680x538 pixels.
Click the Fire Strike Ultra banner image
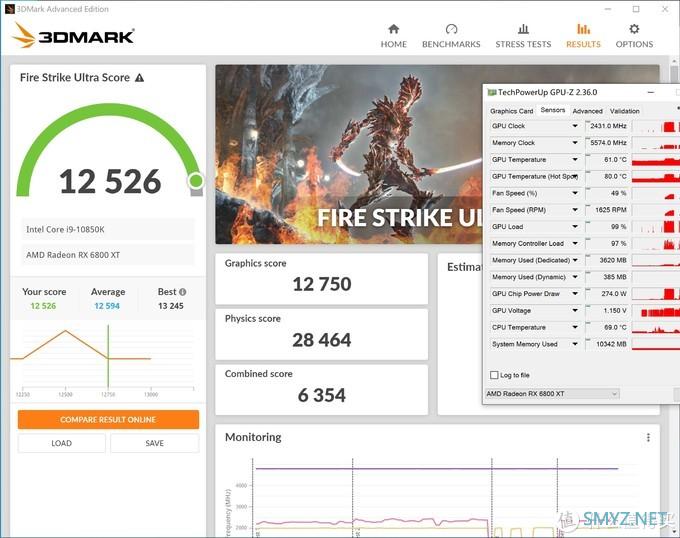click(x=349, y=154)
